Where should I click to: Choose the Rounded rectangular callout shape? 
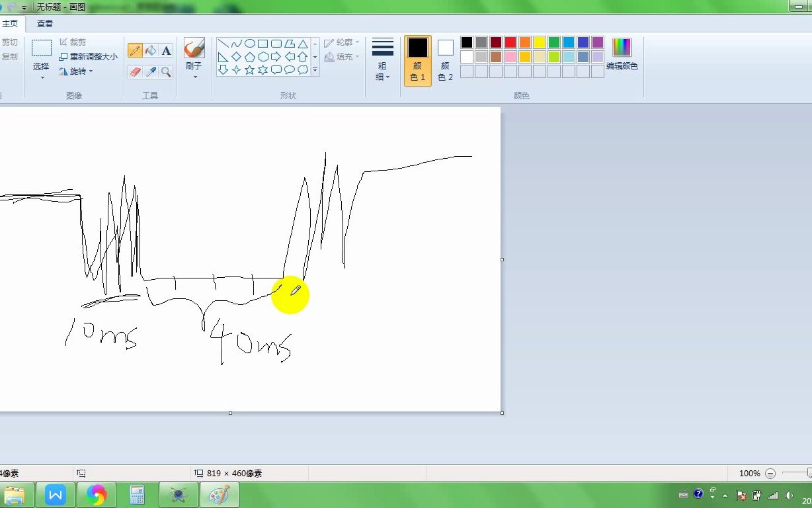pos(276,69)
